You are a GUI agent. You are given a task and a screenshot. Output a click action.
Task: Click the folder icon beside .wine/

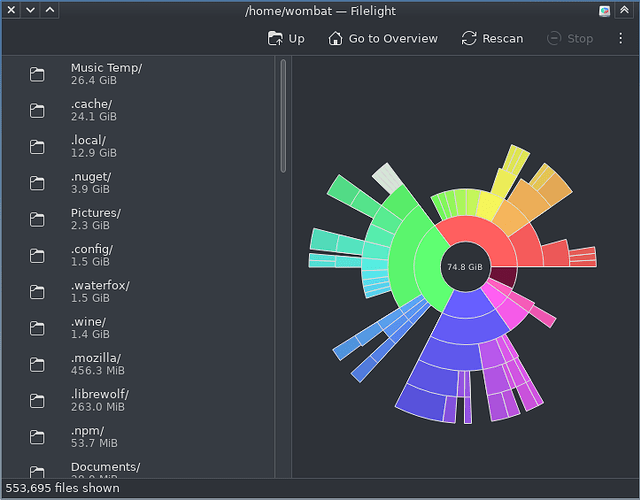point(38,328)
